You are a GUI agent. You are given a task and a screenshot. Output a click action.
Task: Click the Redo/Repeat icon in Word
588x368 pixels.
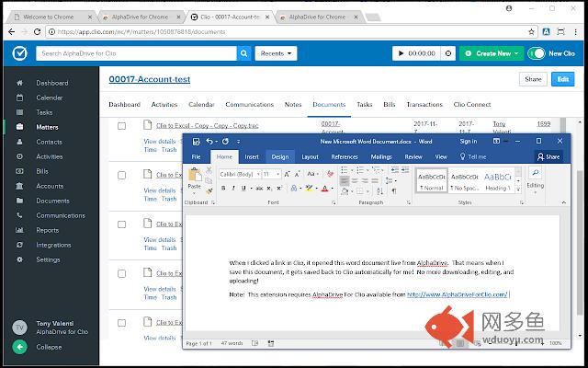point(225,142)
